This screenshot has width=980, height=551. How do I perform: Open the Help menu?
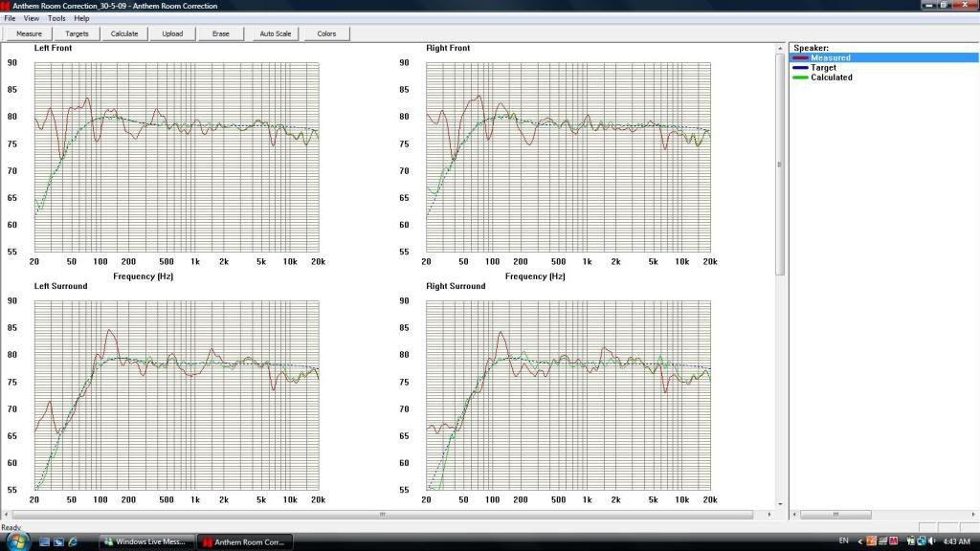(81, 18)
